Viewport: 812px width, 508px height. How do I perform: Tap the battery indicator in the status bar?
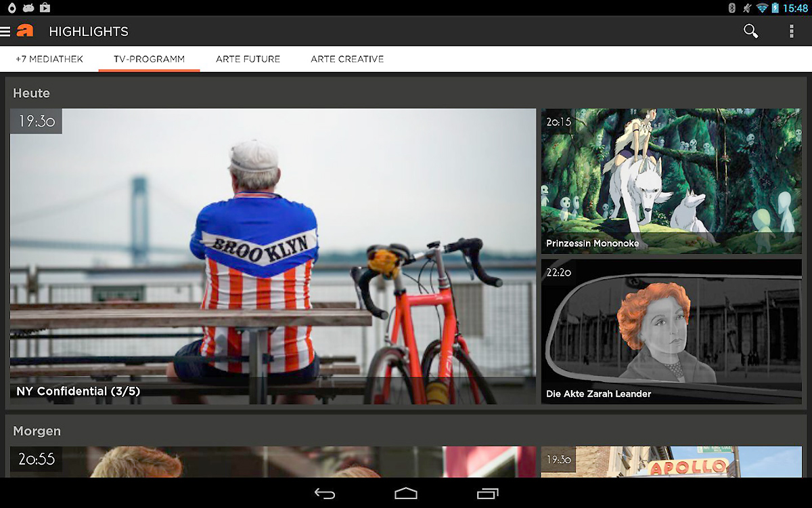coord(775,7)
